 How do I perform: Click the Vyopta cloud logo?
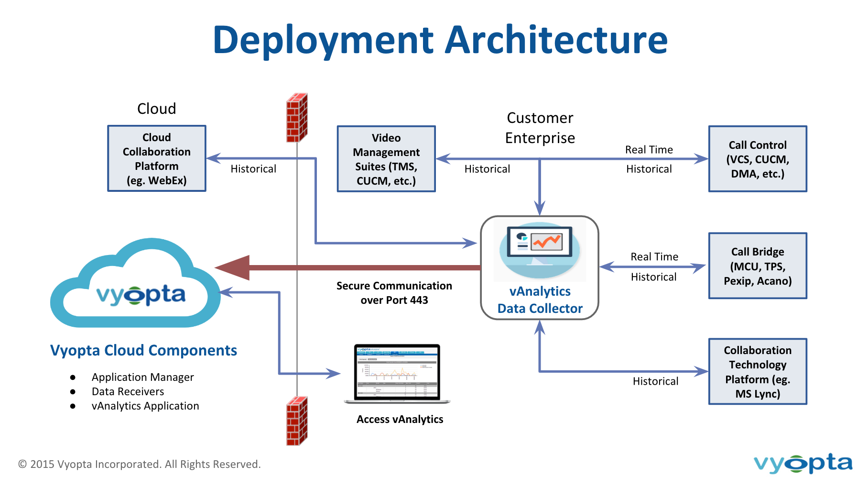(136, 283)
